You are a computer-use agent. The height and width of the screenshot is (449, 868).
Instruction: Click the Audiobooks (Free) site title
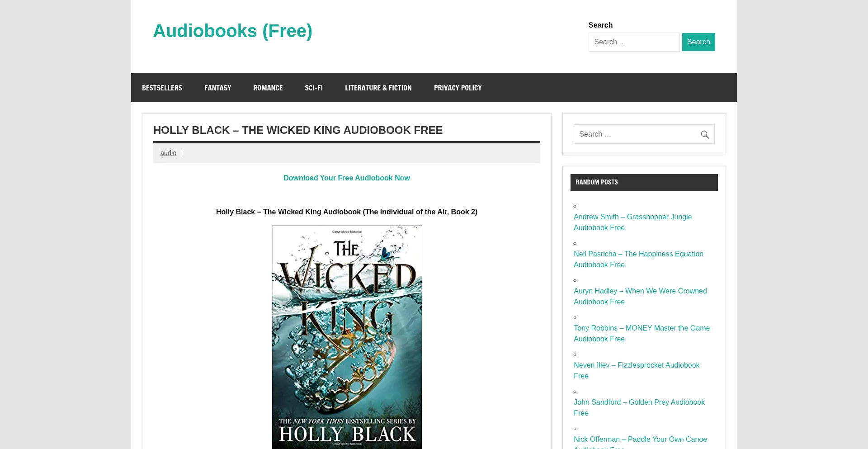(232, 31)
